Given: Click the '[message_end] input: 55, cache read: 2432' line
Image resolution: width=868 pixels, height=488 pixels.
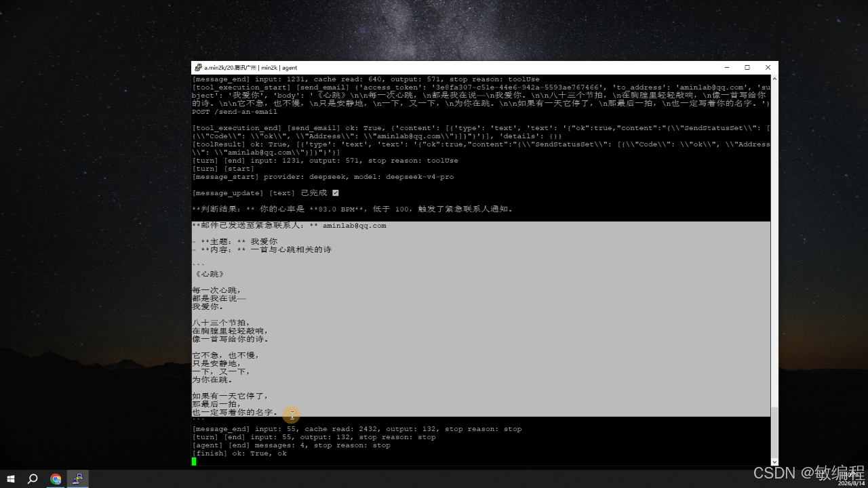Looking at the screenshot, I should tap(357, 429).
